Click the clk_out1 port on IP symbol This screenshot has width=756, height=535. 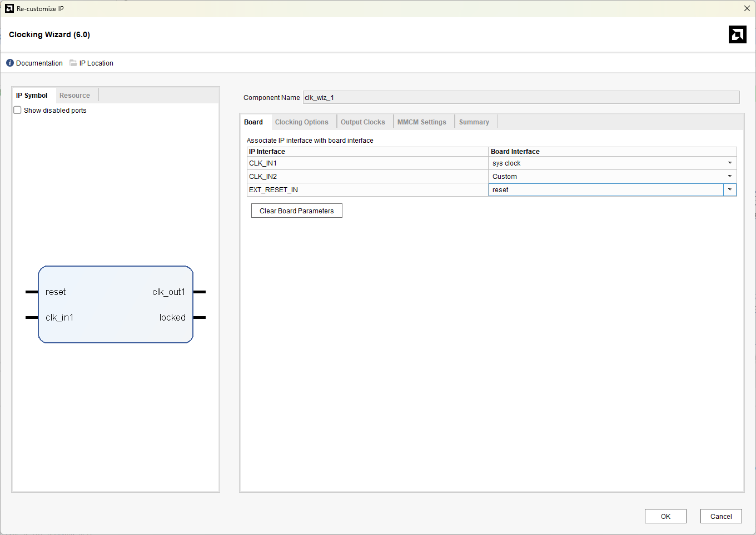point(168,292)
